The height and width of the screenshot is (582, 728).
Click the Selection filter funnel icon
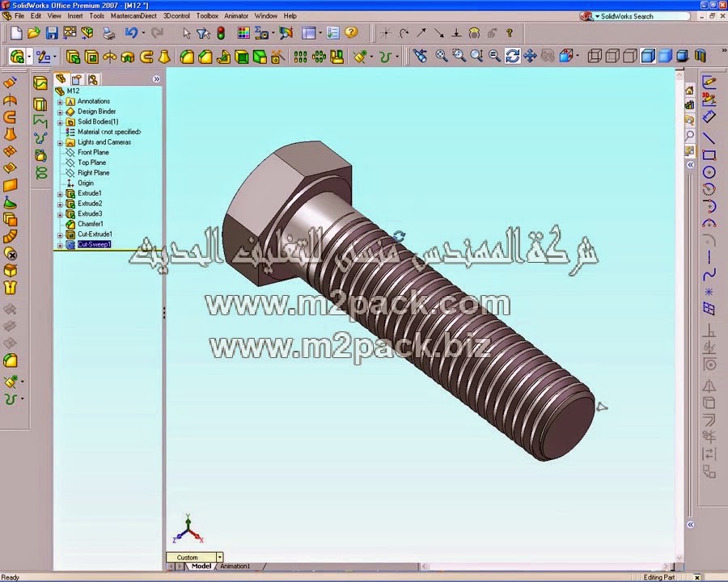[203, 33]
